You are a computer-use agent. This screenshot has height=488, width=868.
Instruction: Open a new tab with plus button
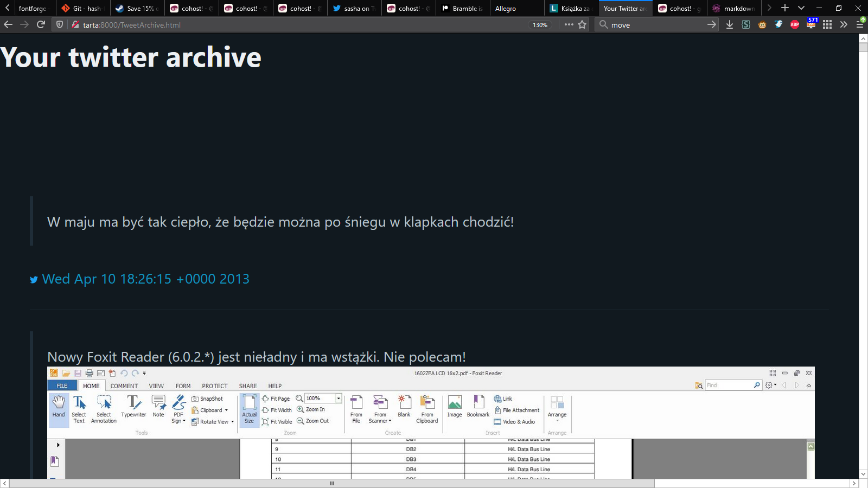(784, 8)
